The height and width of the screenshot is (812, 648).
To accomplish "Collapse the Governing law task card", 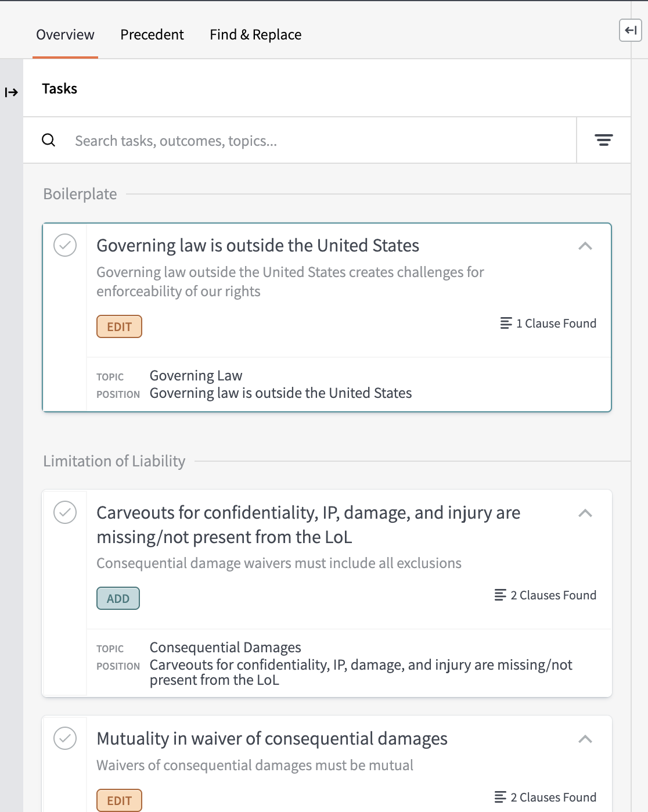I will point(585,246).
